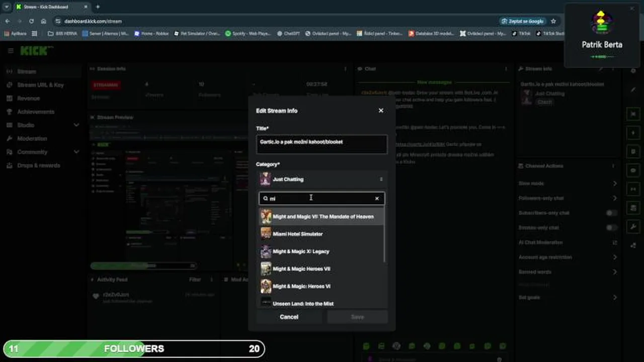This screenshot has width=644, height=362.
Task: Click the Kick logo
Action: [35, 51]
